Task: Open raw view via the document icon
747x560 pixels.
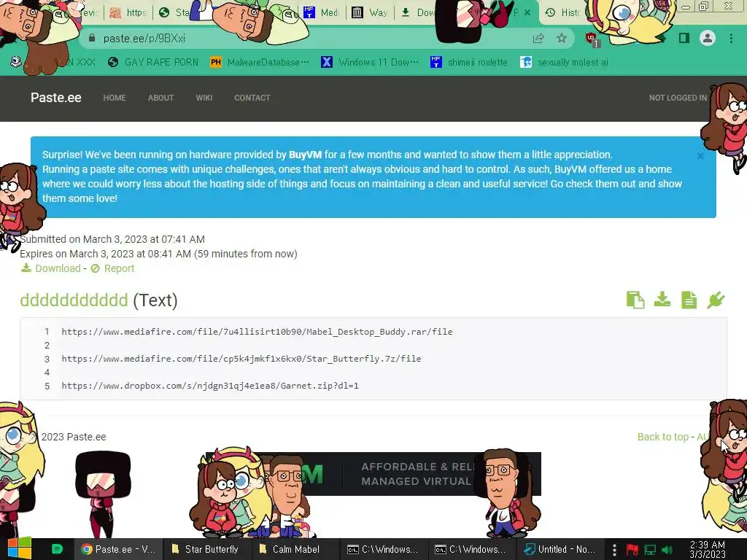Action: [689, 300]
